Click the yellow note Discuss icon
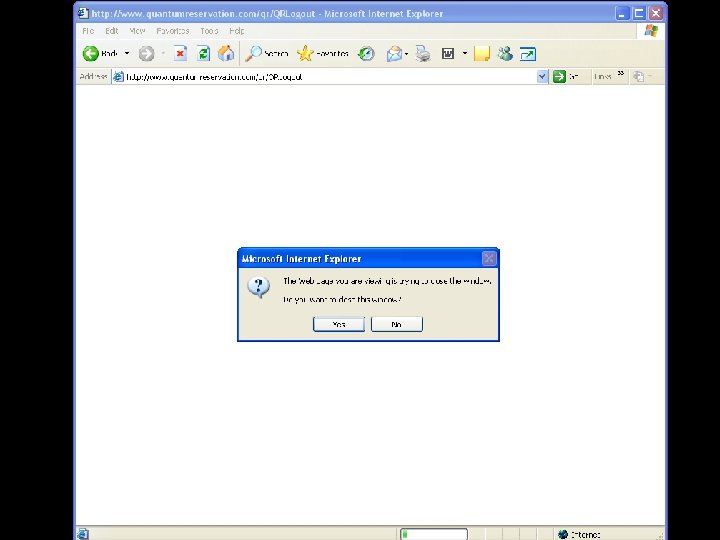Image resolution: width=720 pixels, height=540 pixels. pos(482,54)
